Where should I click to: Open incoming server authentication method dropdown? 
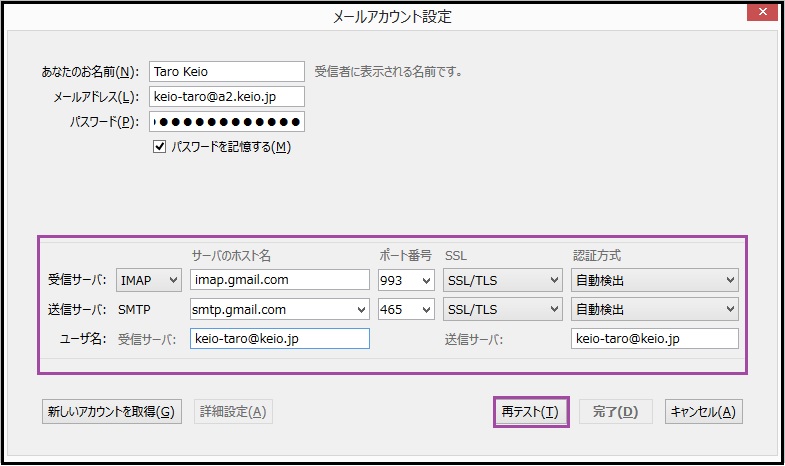(654, 281)
